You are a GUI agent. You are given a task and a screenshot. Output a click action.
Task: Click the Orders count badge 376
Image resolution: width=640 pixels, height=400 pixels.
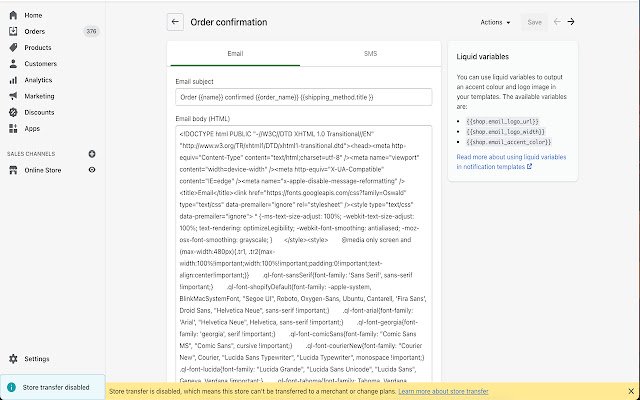click(91, 31)
